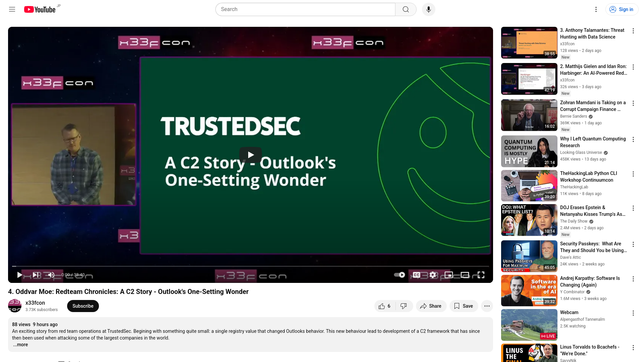This screenshot has width=644, height=362.
Task: Like the video thumbs up
Action: [385, 306]
